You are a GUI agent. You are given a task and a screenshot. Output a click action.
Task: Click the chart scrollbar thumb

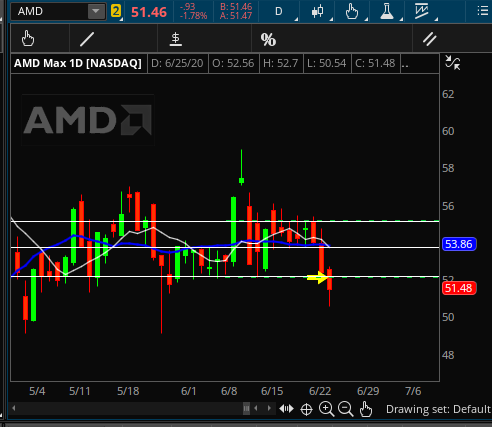pos(246,408)
